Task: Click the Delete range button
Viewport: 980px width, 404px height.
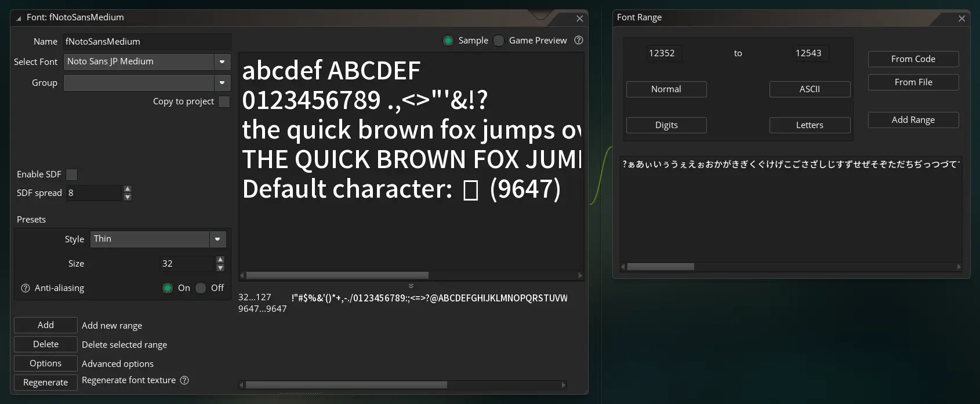Action: click(46, 344)
